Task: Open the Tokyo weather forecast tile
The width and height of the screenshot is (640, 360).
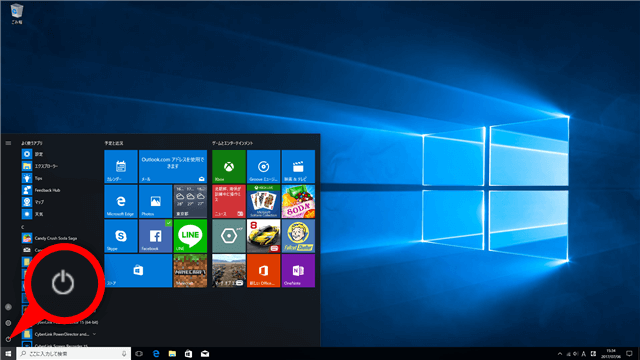Action: (190, 201)
